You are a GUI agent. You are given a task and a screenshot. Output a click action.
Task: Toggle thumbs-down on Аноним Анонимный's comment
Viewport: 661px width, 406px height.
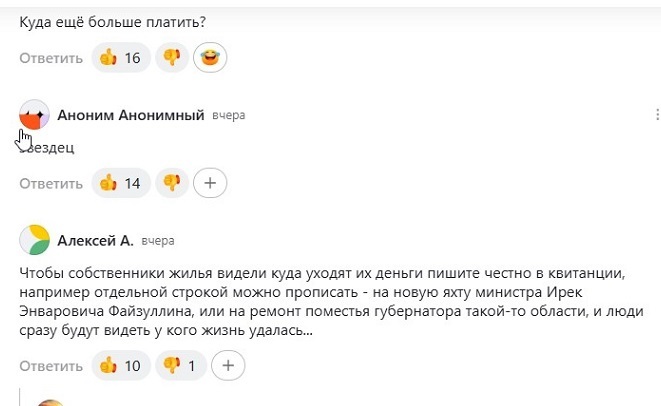tap(172, 183)
